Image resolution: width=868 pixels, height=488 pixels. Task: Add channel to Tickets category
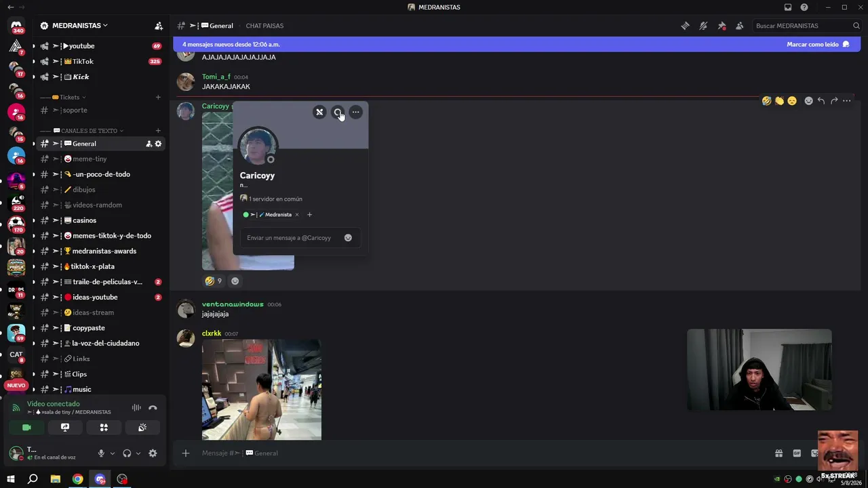click(158, 97)
